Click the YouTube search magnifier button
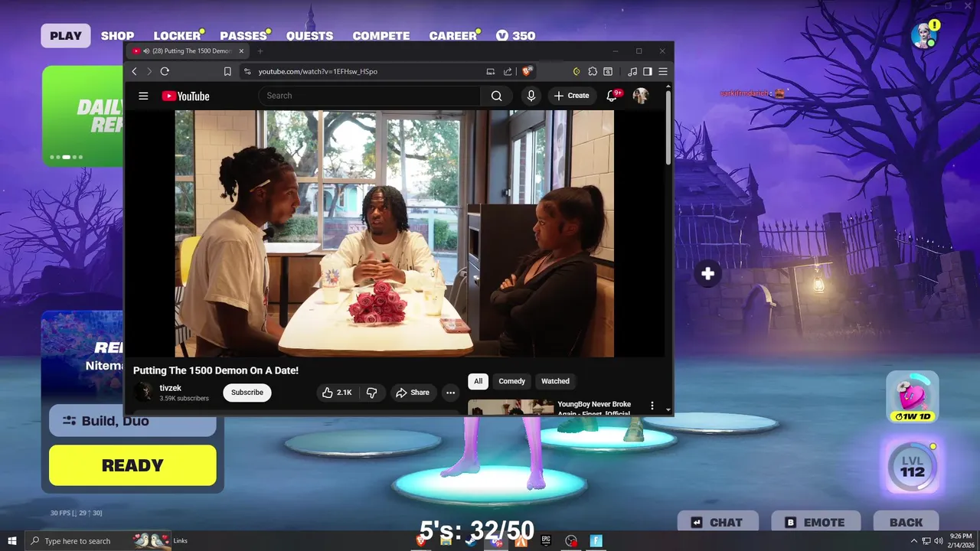 pyautogui.click(x=496, y=96)
